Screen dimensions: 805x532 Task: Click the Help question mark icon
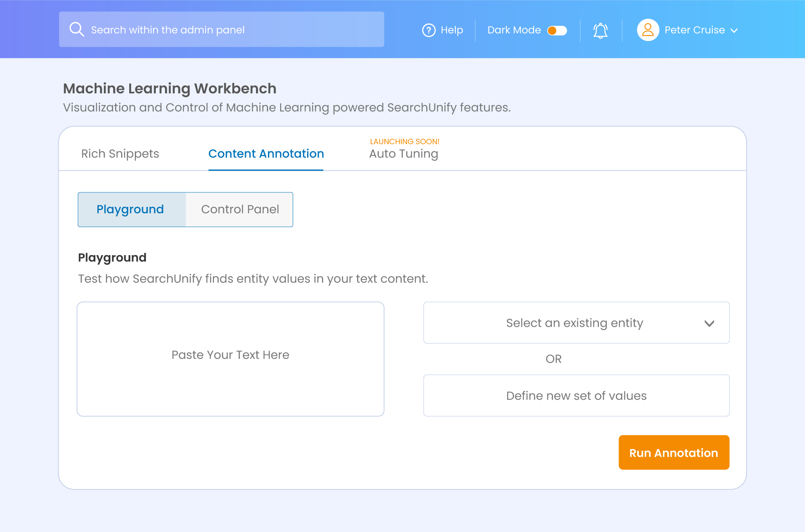tap(429, 30)
